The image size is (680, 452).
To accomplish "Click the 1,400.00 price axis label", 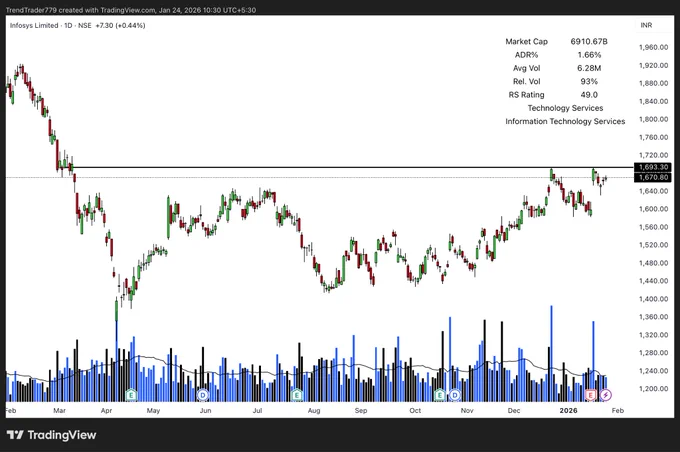I will tap(653, 299).
